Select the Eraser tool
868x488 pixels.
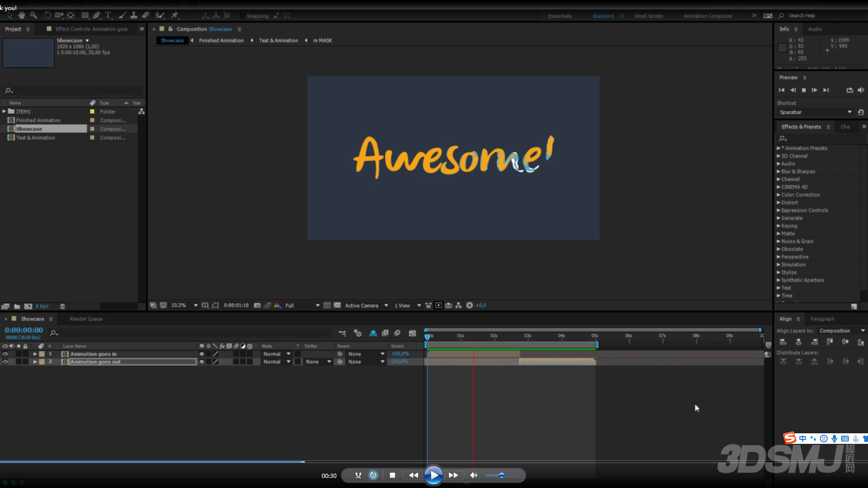pyautogui.click(x=146, y=15)
